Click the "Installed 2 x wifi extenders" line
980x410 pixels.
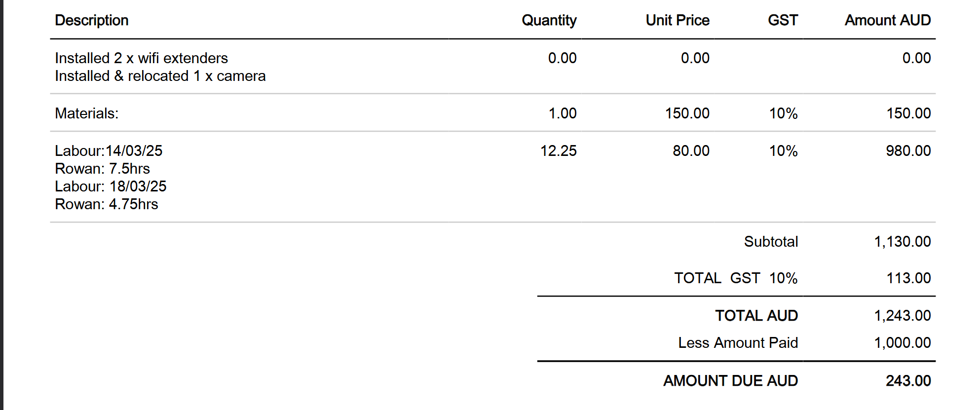coord(141,58)
